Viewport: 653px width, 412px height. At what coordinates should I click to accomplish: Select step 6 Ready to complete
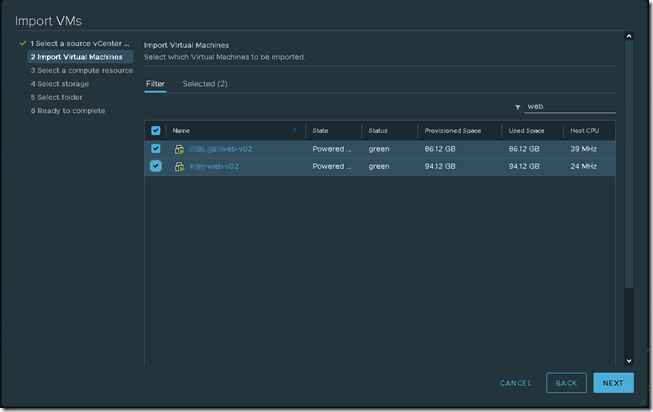(x=67, y=111)
